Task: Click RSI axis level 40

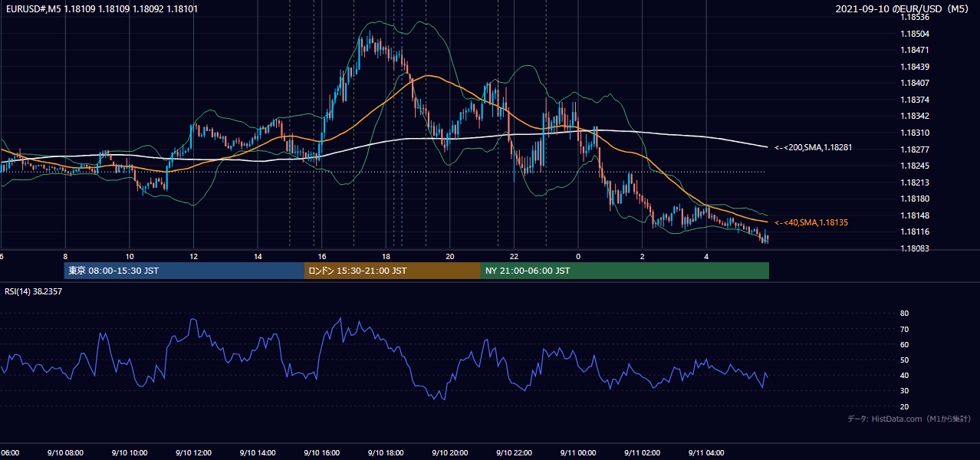Action: (905, 376)
